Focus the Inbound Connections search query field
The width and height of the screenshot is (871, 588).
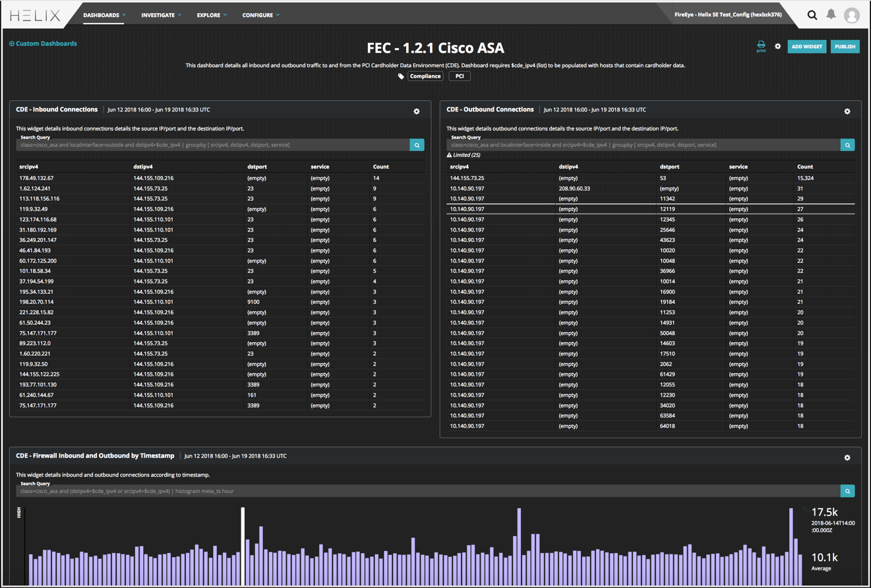tap(212, 145)
